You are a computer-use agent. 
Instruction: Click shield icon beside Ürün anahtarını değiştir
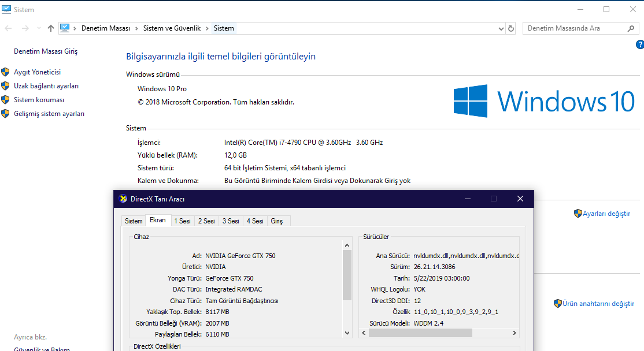[x=557, y=304]
